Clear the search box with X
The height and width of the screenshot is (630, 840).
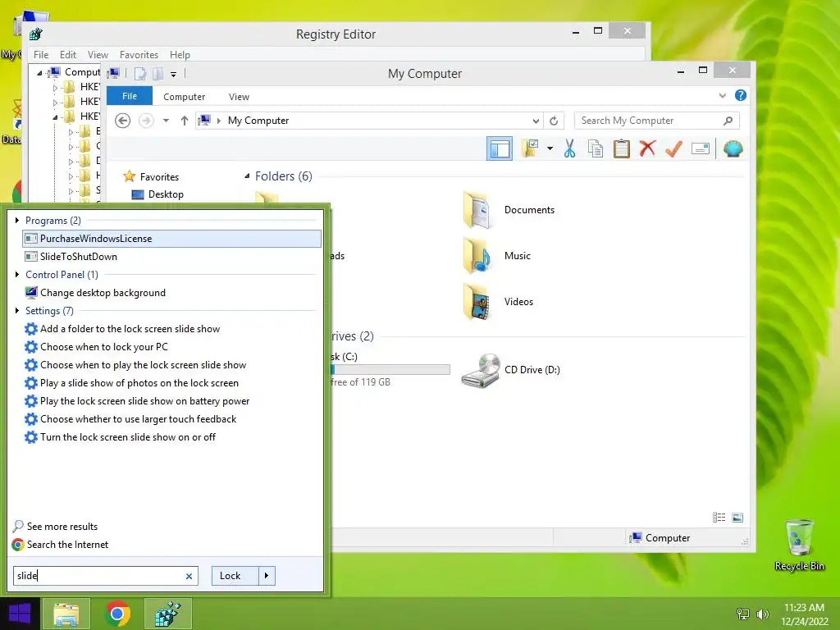(x=189, y=577)
